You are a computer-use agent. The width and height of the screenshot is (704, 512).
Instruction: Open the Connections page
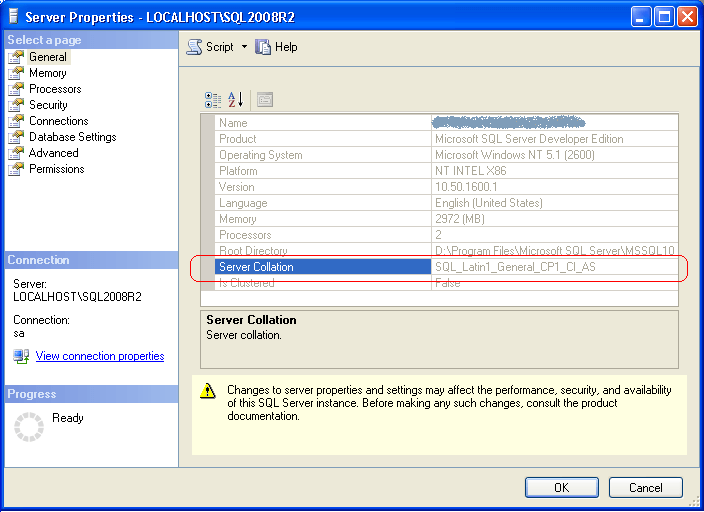[x=58, y=121]
